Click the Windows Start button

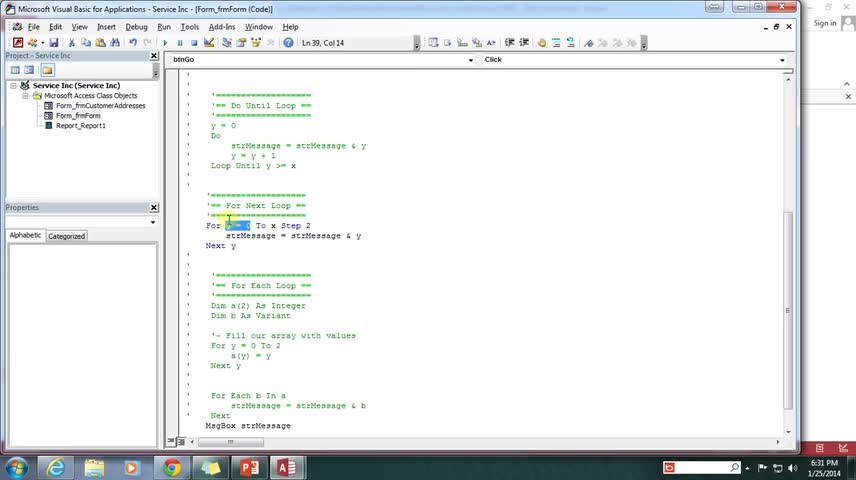(16, 468)
